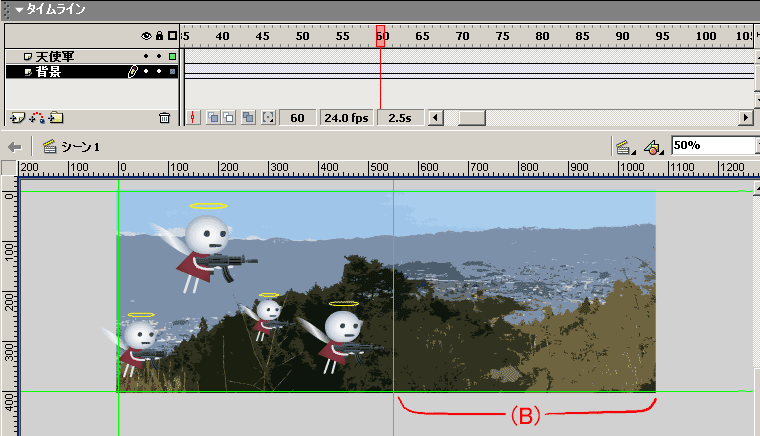Viewport: 760px width, 436px height.
Task: Click the elapsed time 2.5s display
Action: pyautogui.click(x=400, y=118)
